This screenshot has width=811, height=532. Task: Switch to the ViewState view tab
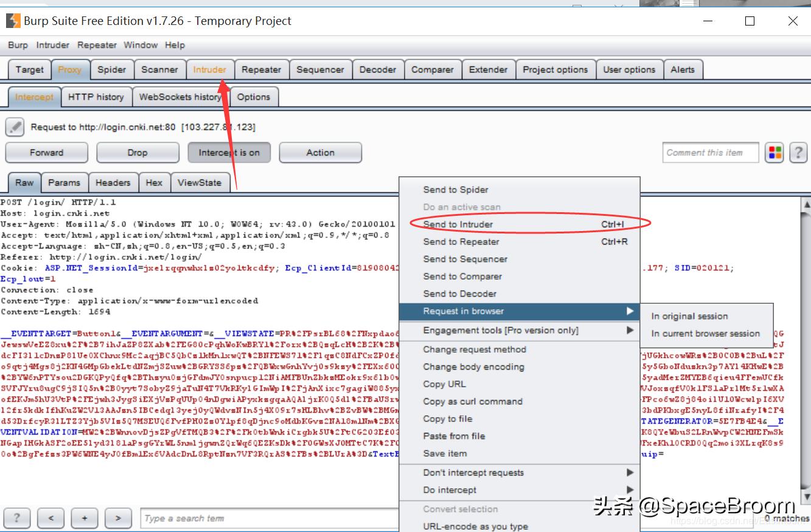pyautogui.click(x=200, y=182)
